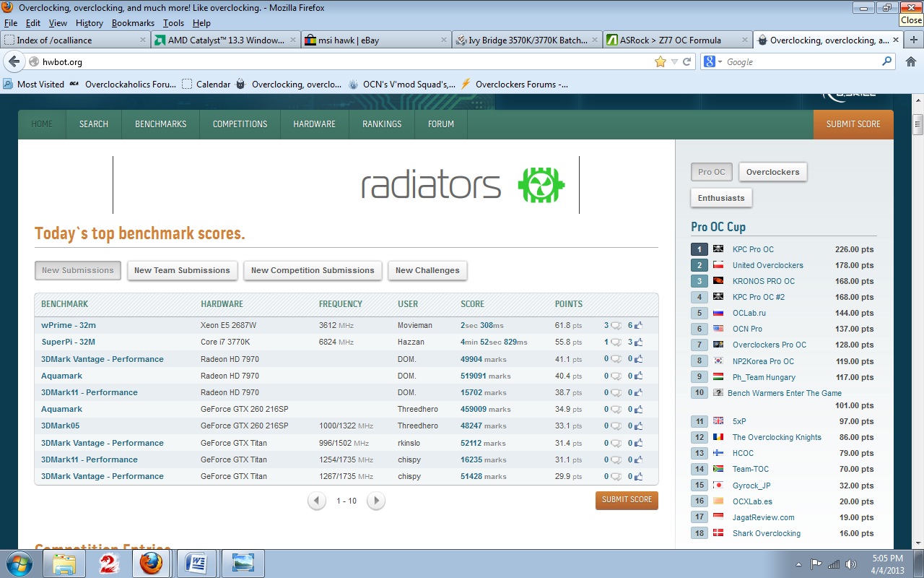924x578 pixels.
Task: Click the volume speaker tray icon
Action: coord(851,564)
